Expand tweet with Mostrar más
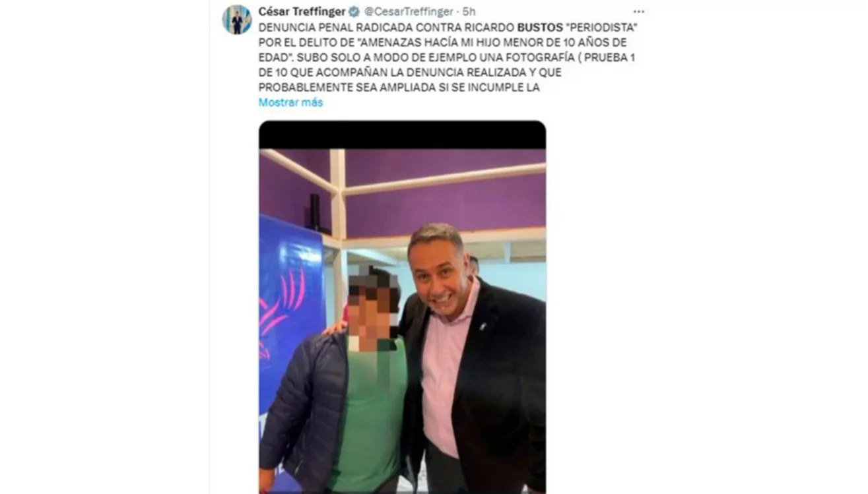The width and height of the screenshot is (868, 494). click(290, 102)
